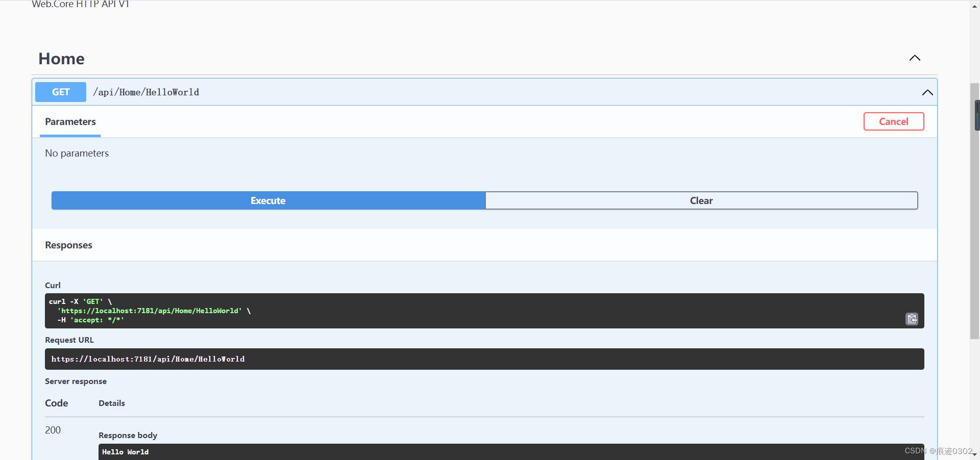Click the Web.Core HTTP API V1 title

pos(80,5)
